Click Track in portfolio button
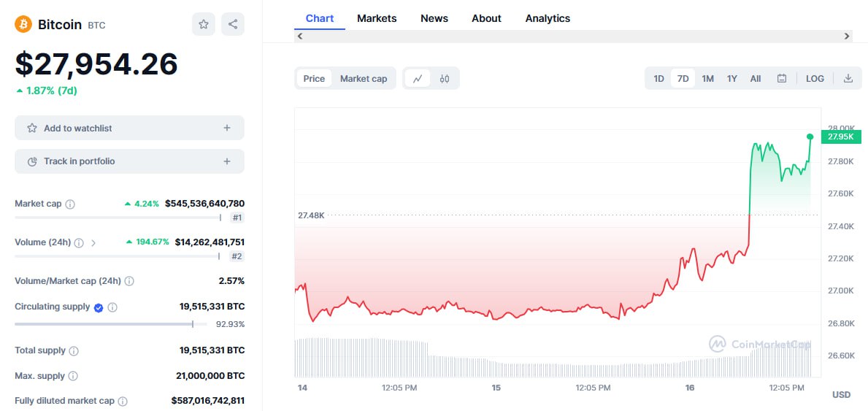The height and width of the screenshot is (411, 868). click(x=129, y=161)
